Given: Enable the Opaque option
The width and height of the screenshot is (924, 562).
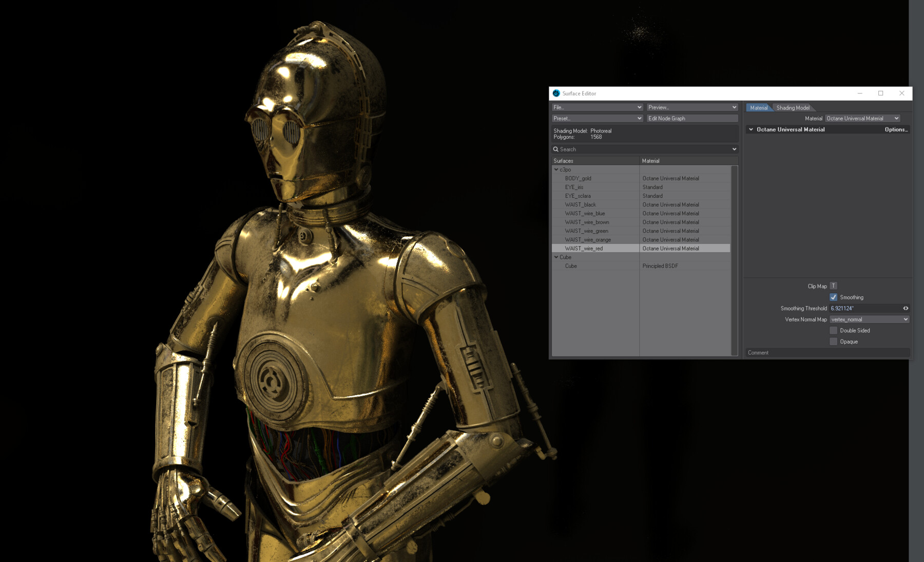Looking at the screenshot, I should click(833, 341).
